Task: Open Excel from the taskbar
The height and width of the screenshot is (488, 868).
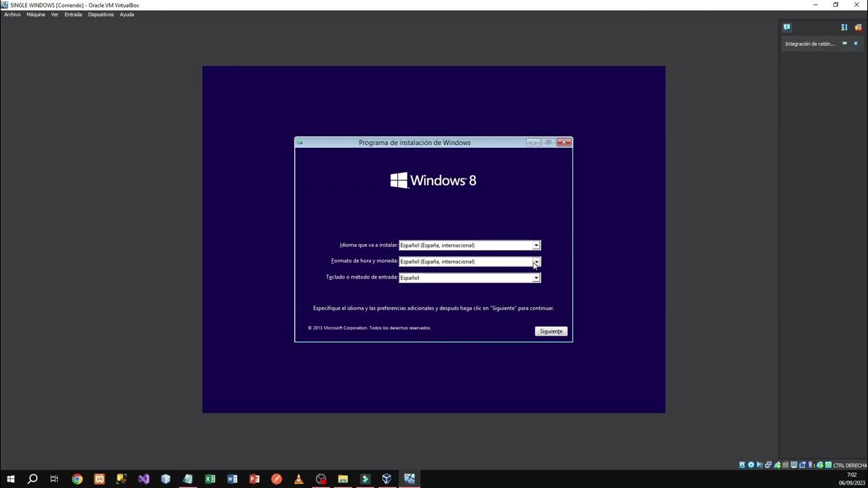Action: click(210, 479)
